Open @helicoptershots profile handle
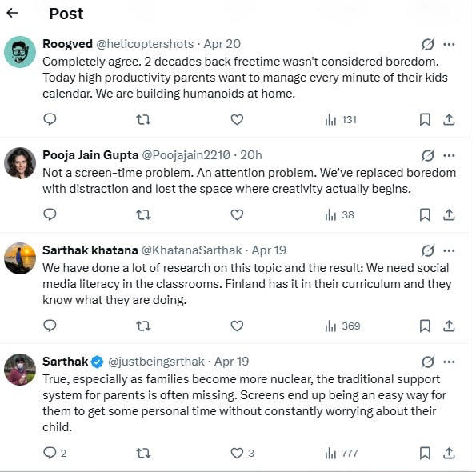Screen dimensions: 476x472 pyautogui.click(x=145, y=44)
